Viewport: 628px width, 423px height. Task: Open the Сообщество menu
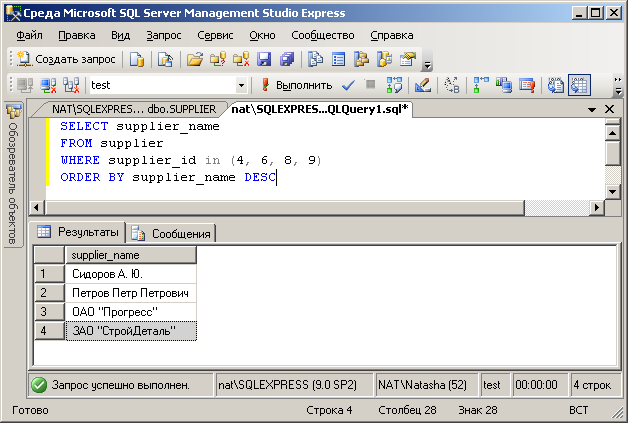[x=323, y=35]
